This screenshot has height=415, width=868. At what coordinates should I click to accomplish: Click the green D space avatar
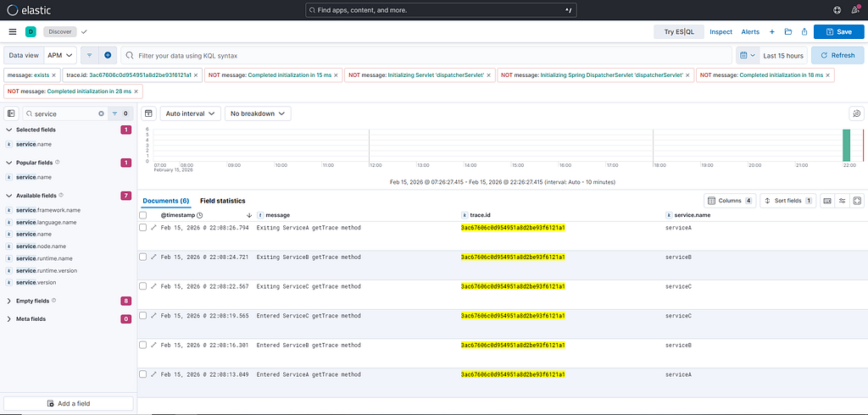pos(31,32)
